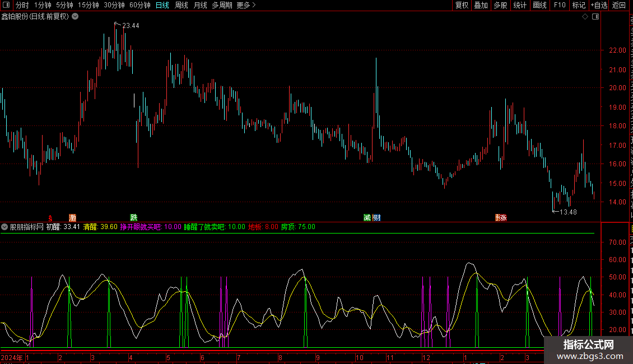The image size is (633, 364).
Task: Open the F10 company info
Action: click(x=560, y=6)
